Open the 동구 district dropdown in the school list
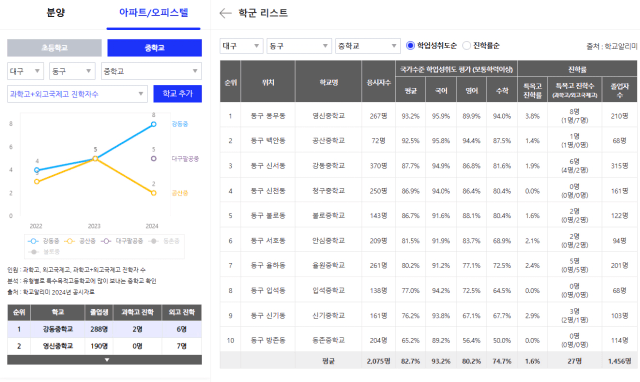Image resolution: width=640 pixels, height=382 pixels. pyautogui.click(x=299, y=46)
